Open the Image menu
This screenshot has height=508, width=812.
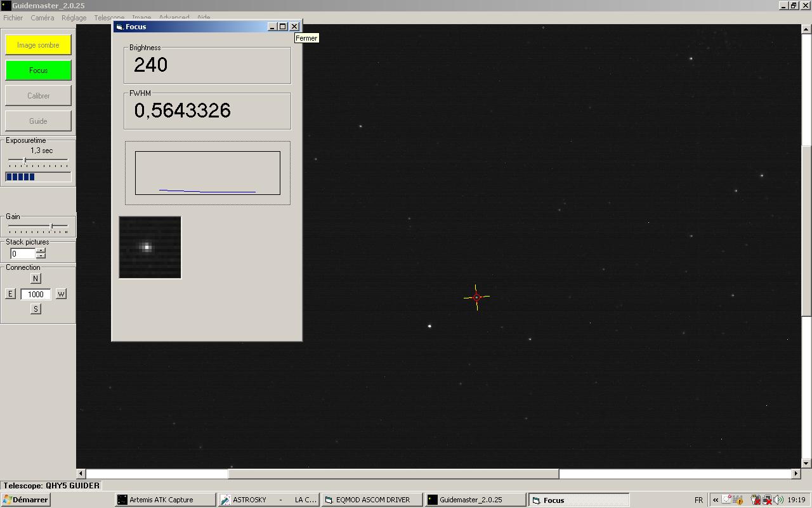pyautogui.click(x=141, y=18)
